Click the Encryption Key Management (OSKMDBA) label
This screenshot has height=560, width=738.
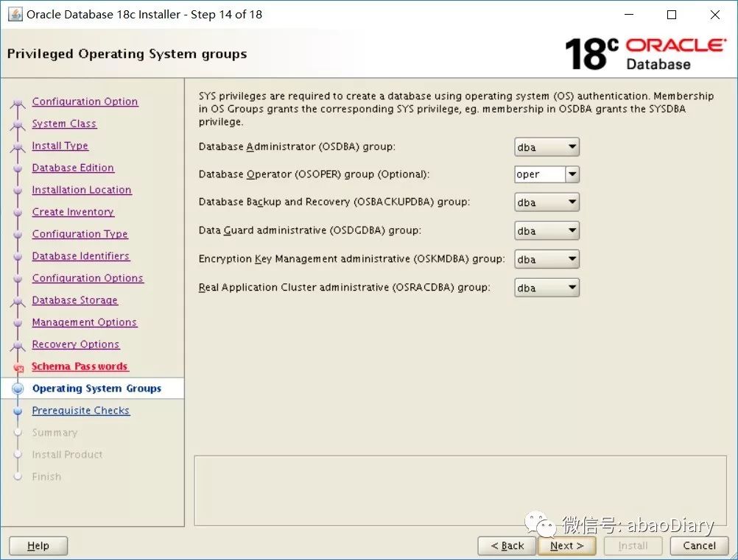coord(351,259)
